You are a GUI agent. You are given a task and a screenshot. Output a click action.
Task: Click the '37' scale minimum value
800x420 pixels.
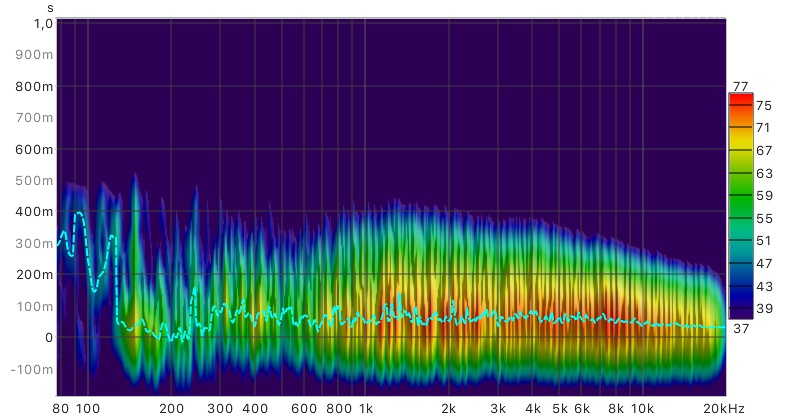coord(741,329)
